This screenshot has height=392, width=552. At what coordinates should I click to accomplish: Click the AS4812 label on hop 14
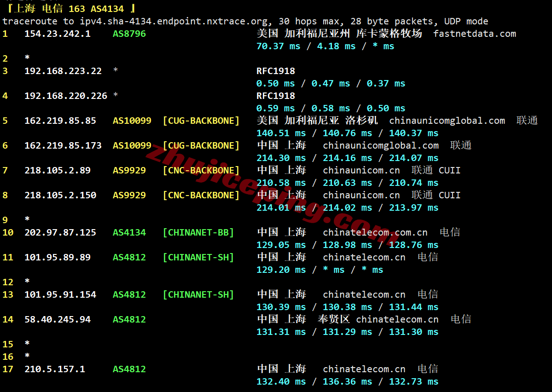coord(129,319)
